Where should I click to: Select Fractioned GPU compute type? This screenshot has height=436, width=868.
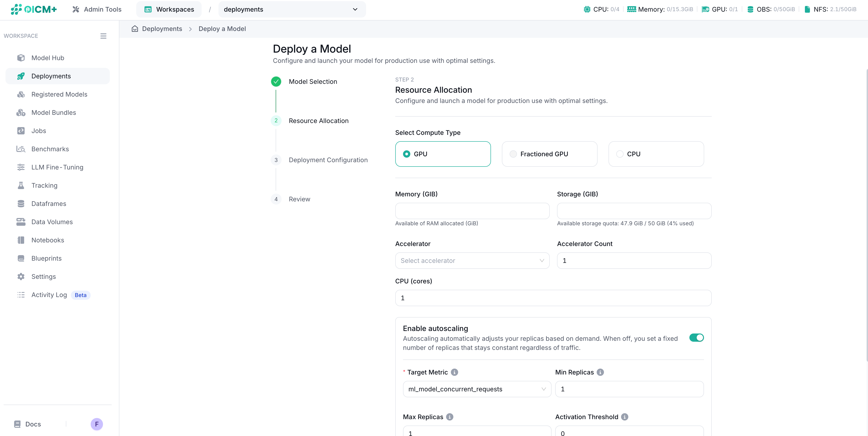(x=513, y=154)
